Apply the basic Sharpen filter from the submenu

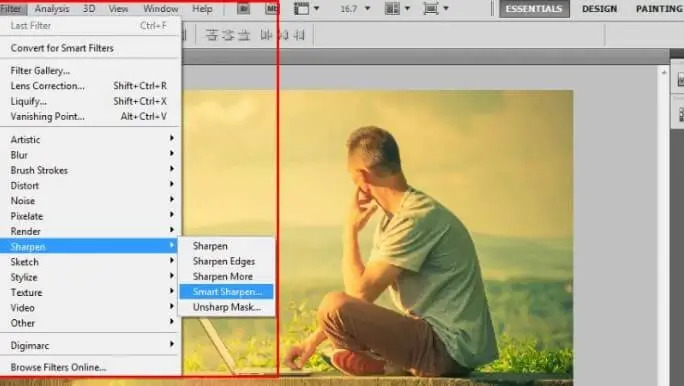pos(226,246)
